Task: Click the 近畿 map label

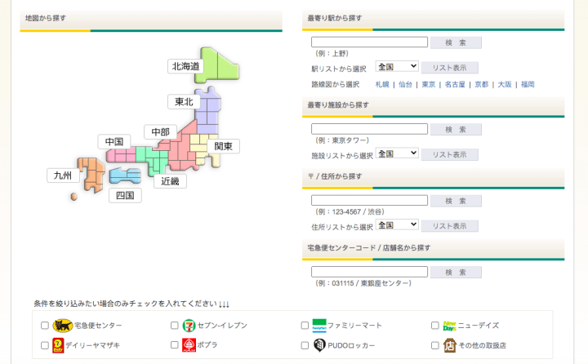Action: pos(170,181)
